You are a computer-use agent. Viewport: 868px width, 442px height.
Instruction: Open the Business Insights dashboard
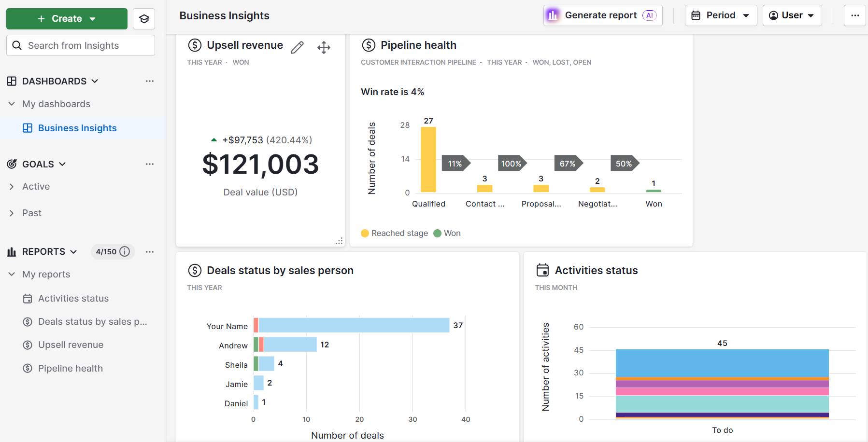point(77,128)
